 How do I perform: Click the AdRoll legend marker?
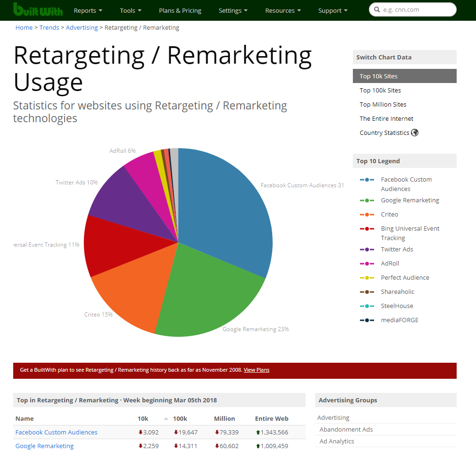pyautogui.click(x=367, y=264)
